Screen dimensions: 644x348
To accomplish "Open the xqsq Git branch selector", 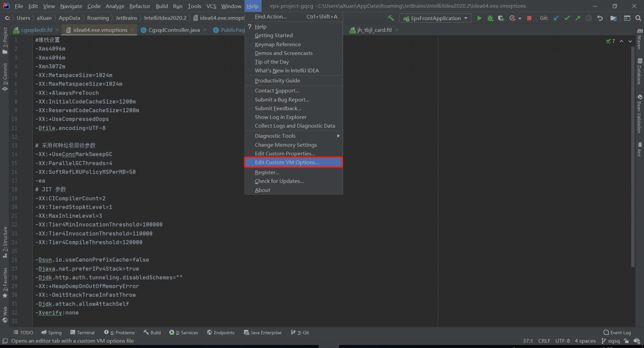I will pos(610,341).
